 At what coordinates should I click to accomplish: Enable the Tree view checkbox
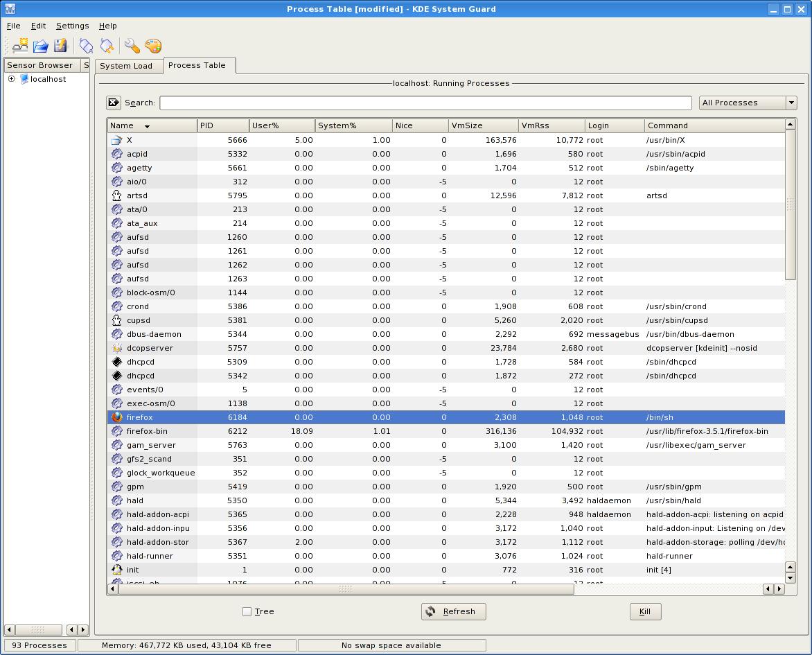pos(247,611)
